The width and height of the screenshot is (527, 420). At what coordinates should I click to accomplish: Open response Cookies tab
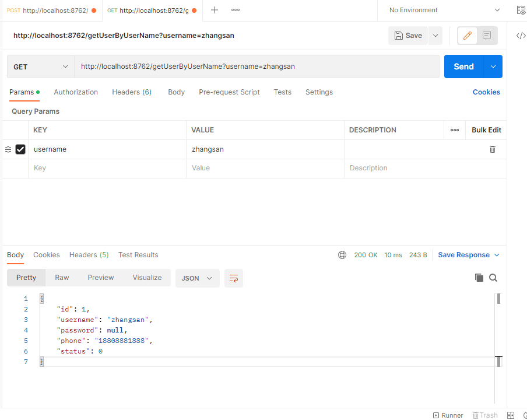coord(47,255)
